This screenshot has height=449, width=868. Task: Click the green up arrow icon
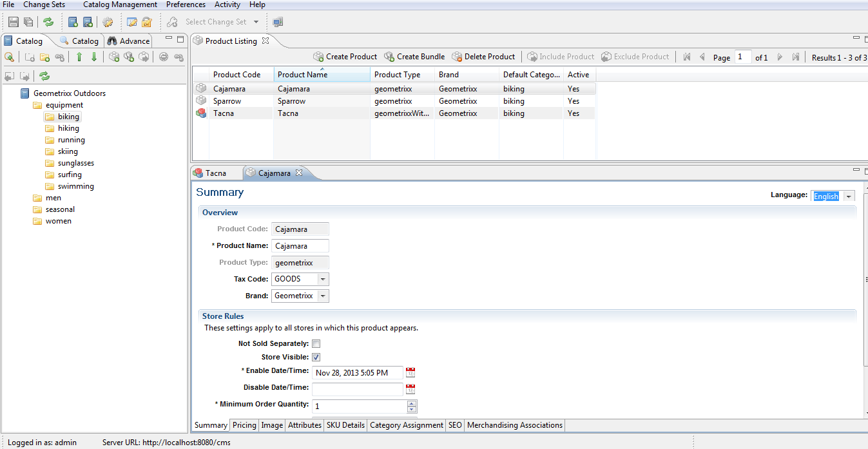(79, 57)
